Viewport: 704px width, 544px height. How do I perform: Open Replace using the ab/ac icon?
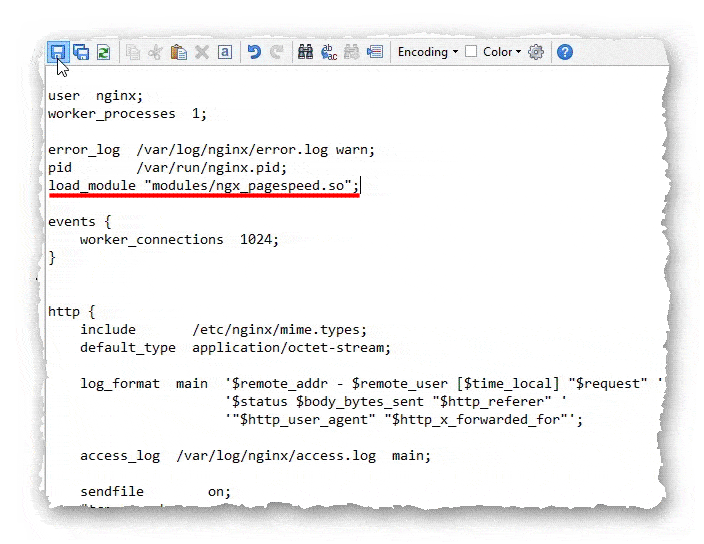coord(329,52)
